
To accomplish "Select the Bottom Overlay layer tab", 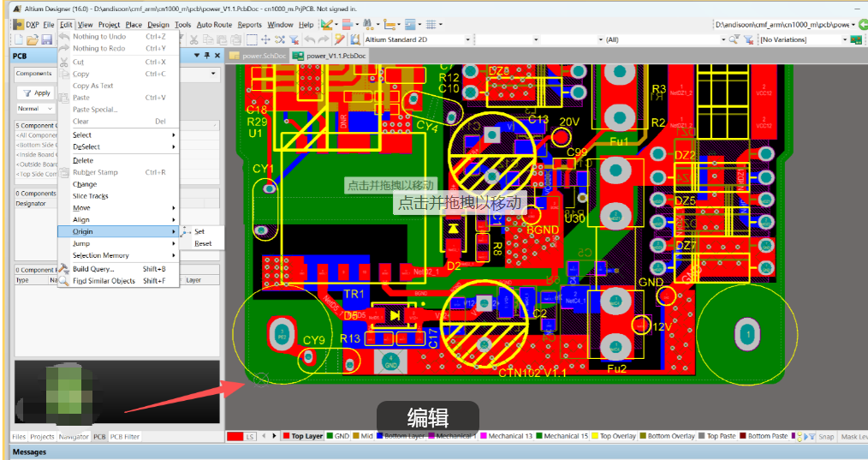I will [x=667, y=436].
